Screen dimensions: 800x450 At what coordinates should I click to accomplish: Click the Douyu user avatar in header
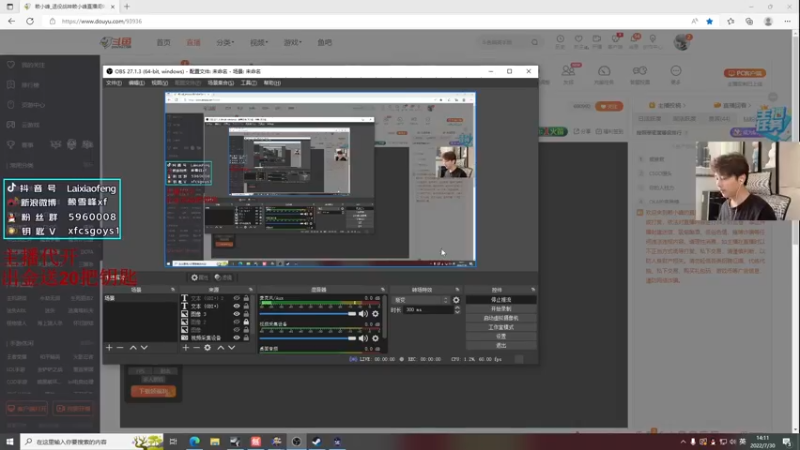tap(681, 42)
